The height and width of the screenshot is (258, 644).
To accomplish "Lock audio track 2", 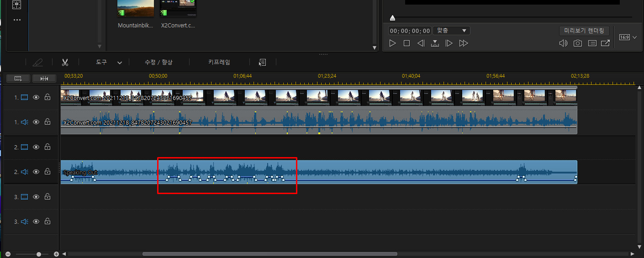I will click(48, 172).
